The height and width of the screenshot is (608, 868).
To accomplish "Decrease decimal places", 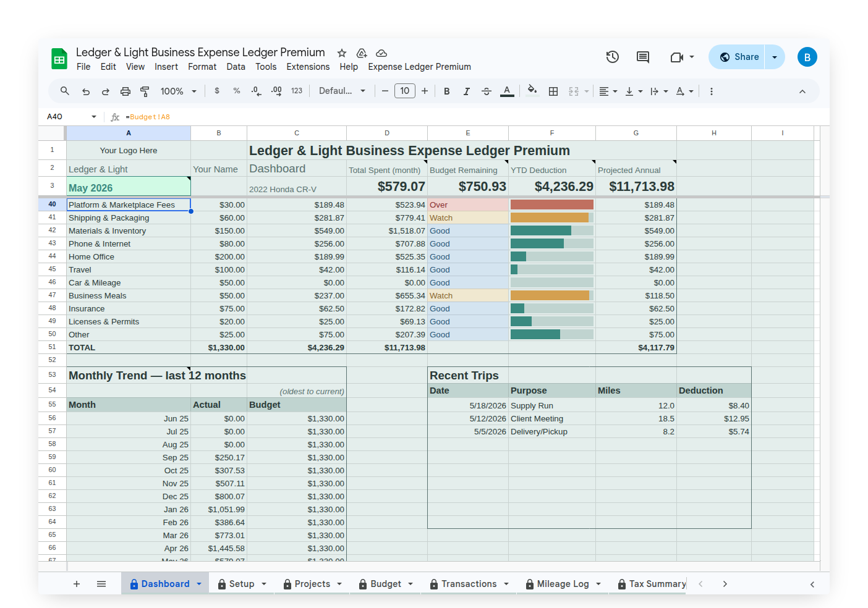I will tap(257, 91).
